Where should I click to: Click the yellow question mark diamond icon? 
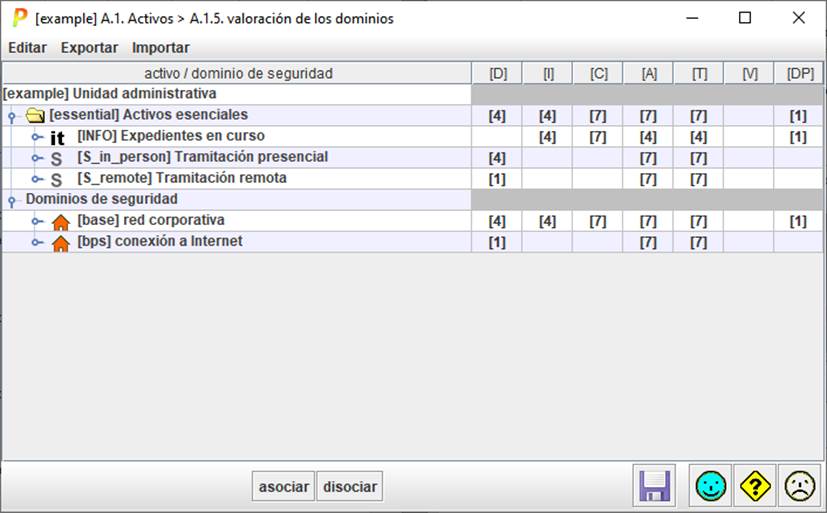click(755, 486)
